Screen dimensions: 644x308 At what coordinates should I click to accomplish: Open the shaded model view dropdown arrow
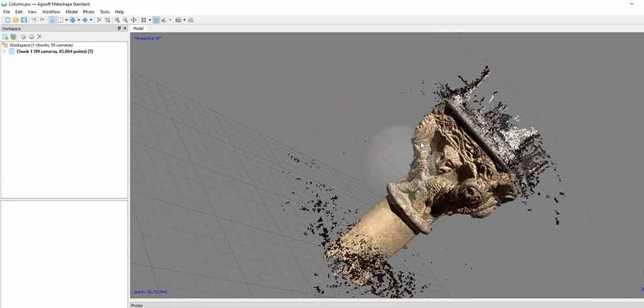click(x=170, y=20)
